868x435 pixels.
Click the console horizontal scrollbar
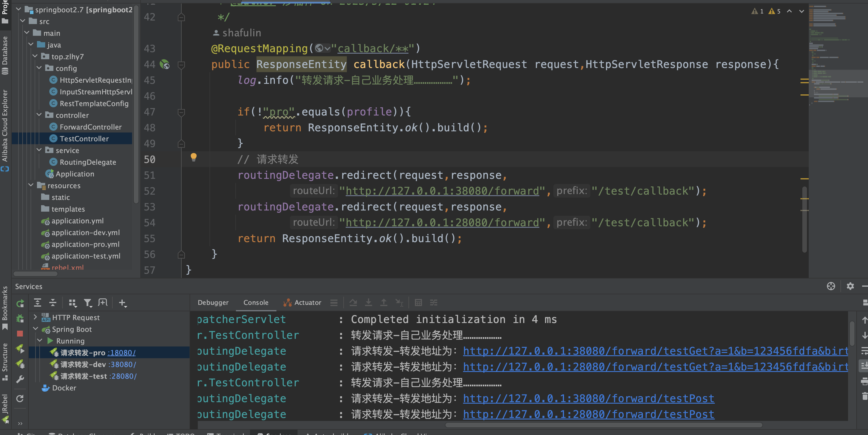[604, 425]
